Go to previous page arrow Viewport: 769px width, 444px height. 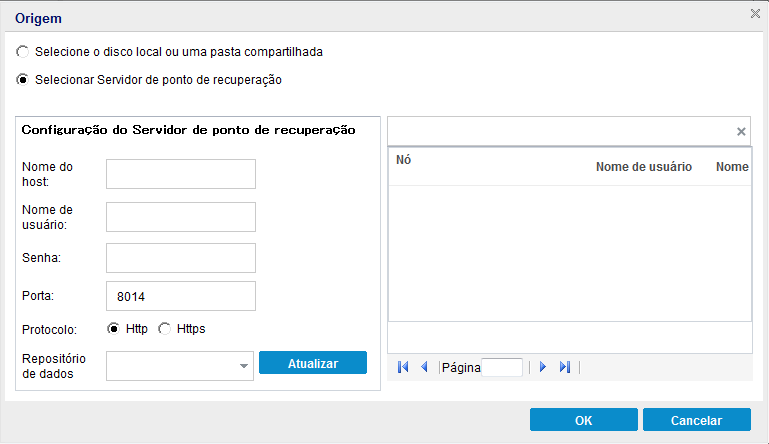[424, 367]
